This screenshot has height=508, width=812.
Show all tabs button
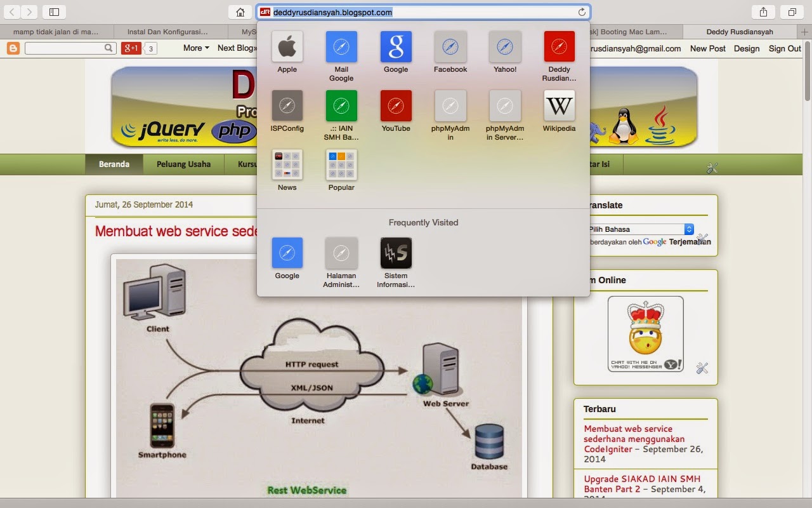coord(792,12)
